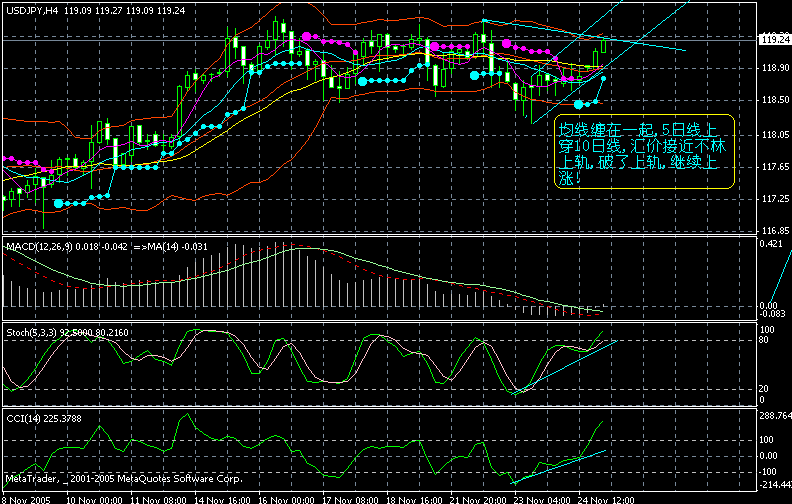Click the current price label 119.24
Image resolution: width=792 pixels, height=504 pixels.
pyautogui.click(x=775, y=39)
